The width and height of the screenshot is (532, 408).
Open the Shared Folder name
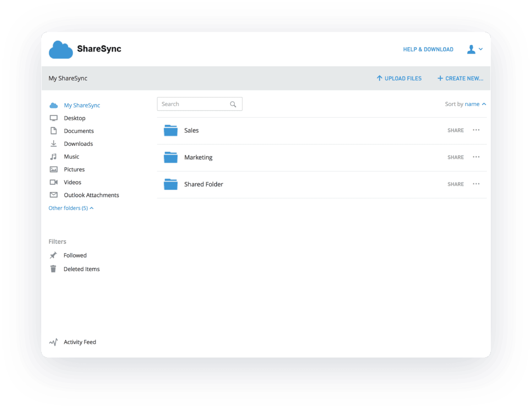point(203,184)
